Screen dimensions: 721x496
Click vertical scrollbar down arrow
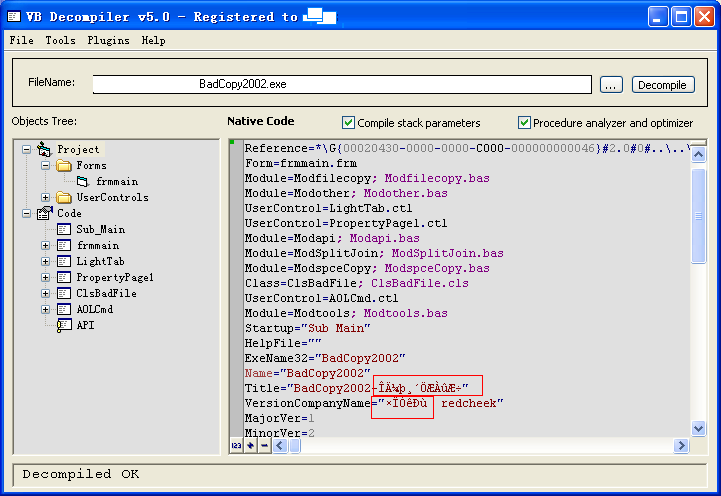click(x=698, y=428)
